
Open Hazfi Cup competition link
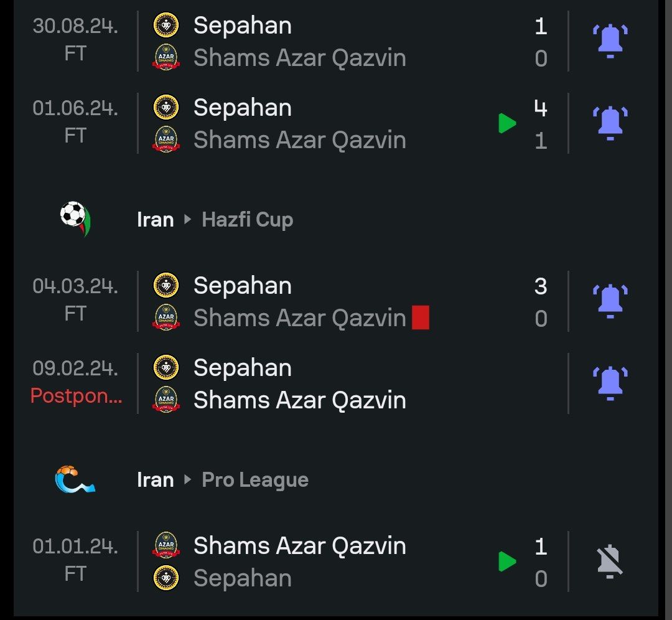[x=247, y=220]
